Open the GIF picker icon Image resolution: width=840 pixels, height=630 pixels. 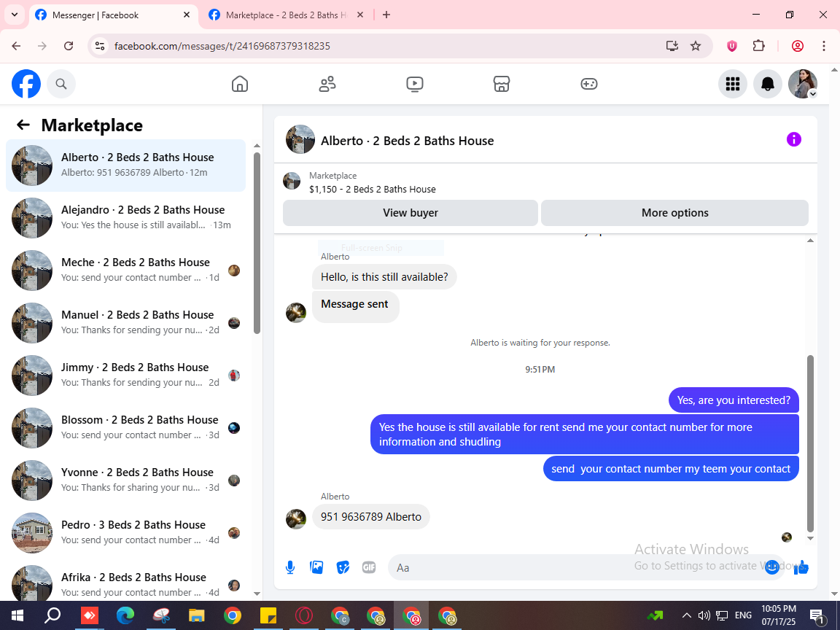coord(368,567)
